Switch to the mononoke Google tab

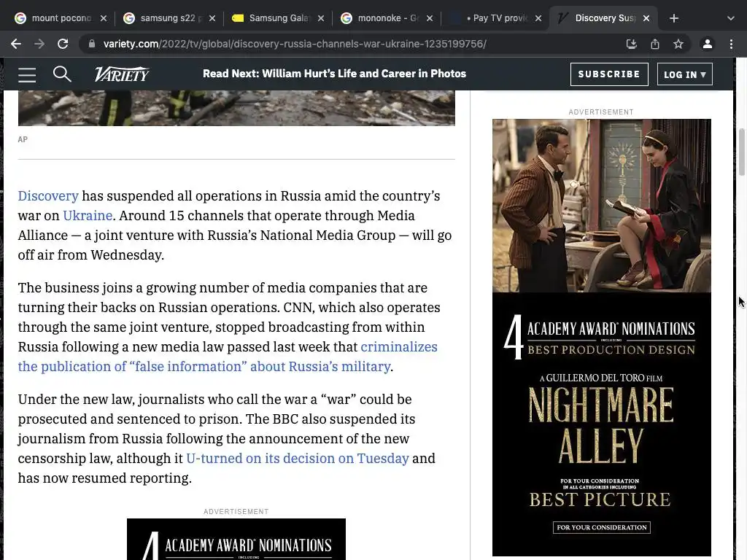(x=387, y=18)
